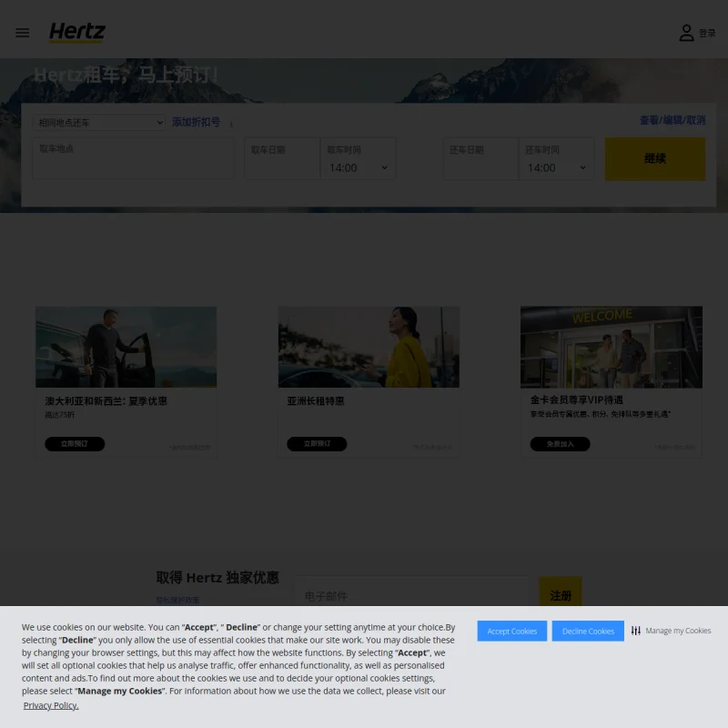The height and width of the screenshot is (728, 728).
Task: Click the 添加折扣号 link
Action: [196, 122]
